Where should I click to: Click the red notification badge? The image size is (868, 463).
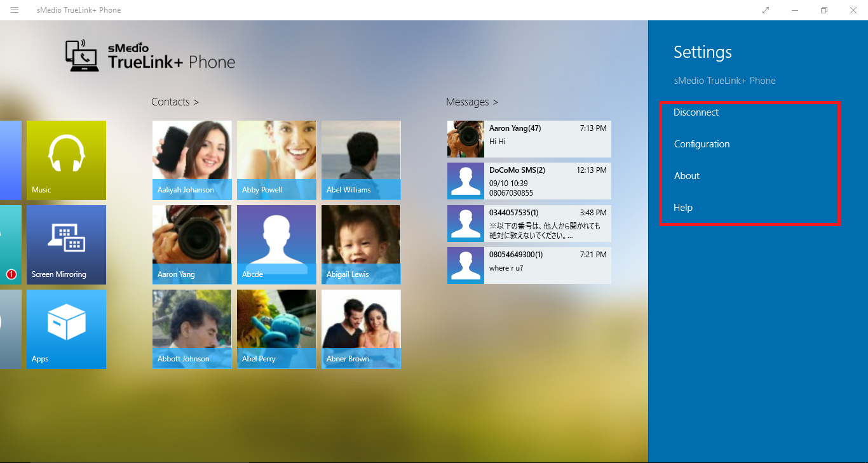[11, 274]
